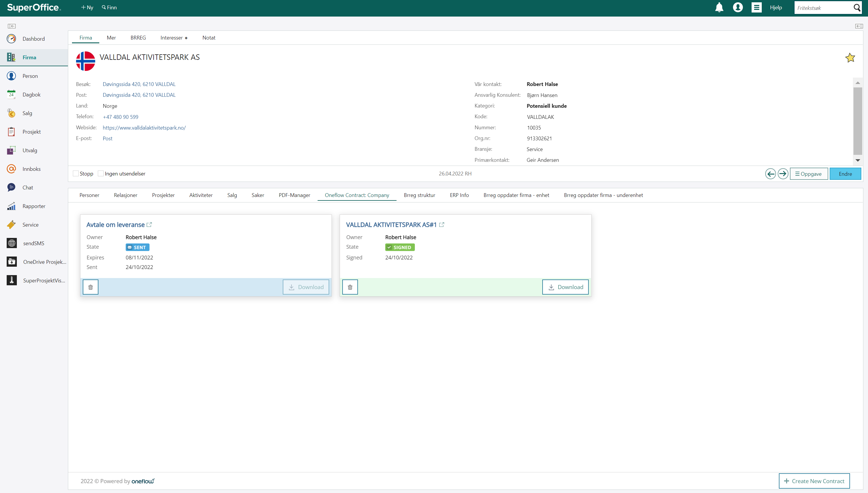Delete the Avtale om leveranse contract
The image size is (868, 493).
tap(90, 287)
